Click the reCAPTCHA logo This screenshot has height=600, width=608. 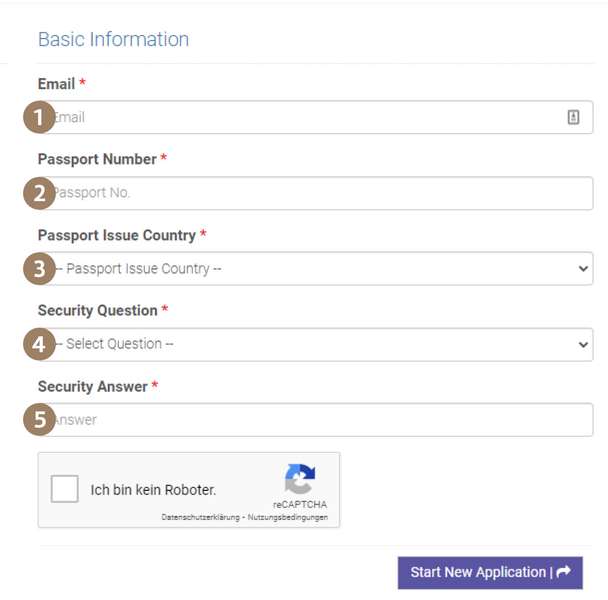point(300,478)
